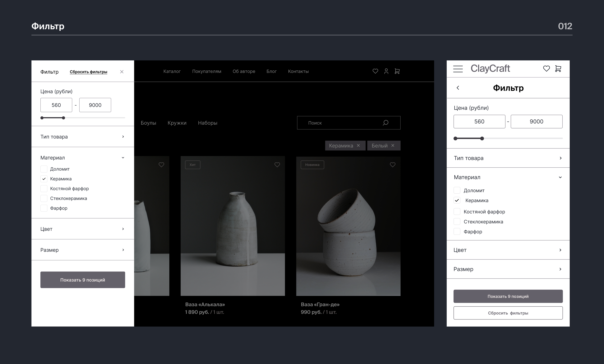
Task: Check Доломит in desktop filter
Action: pos(44,169)
